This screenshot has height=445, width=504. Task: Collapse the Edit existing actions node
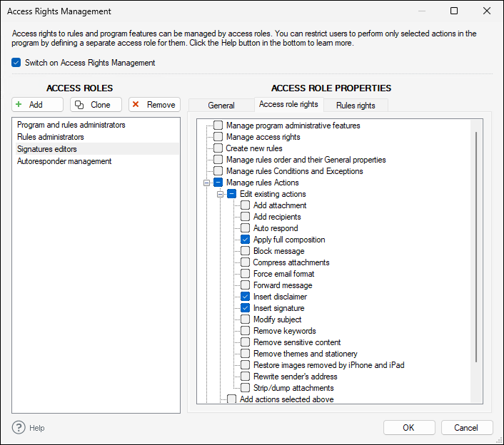(x=220, y=194)
